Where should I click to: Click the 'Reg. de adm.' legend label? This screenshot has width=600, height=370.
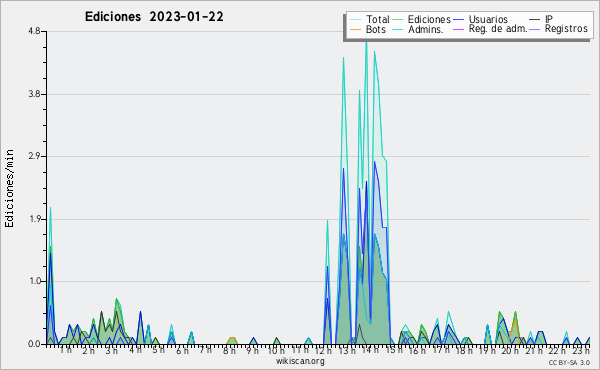pos(498,29)
